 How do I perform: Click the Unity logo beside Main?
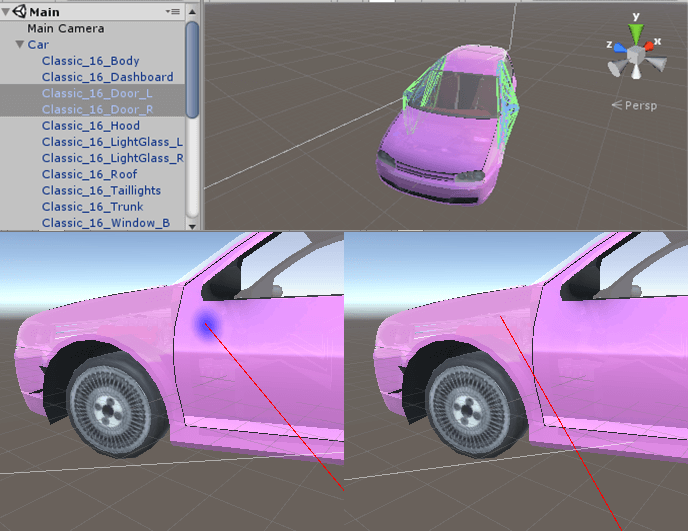click(19, 11)
